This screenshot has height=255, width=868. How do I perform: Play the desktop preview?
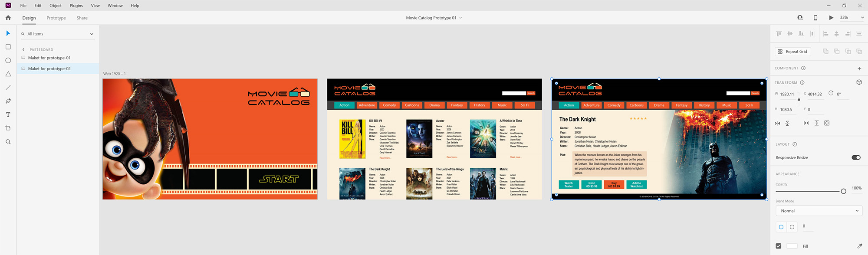tap(831, 18)
